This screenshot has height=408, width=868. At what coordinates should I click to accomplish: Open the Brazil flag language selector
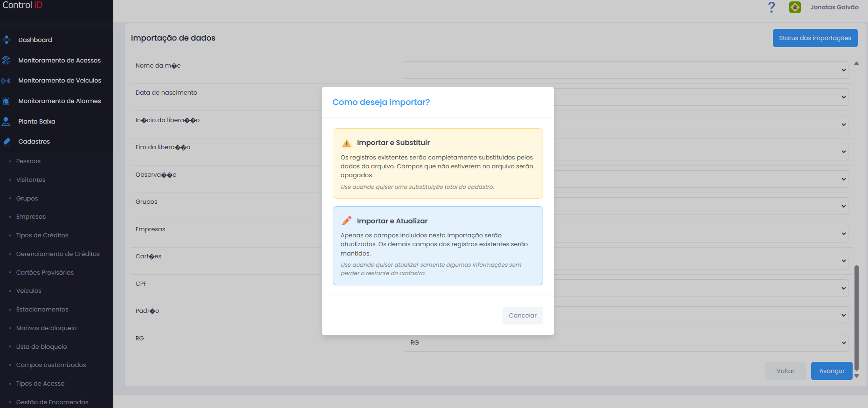795,7
